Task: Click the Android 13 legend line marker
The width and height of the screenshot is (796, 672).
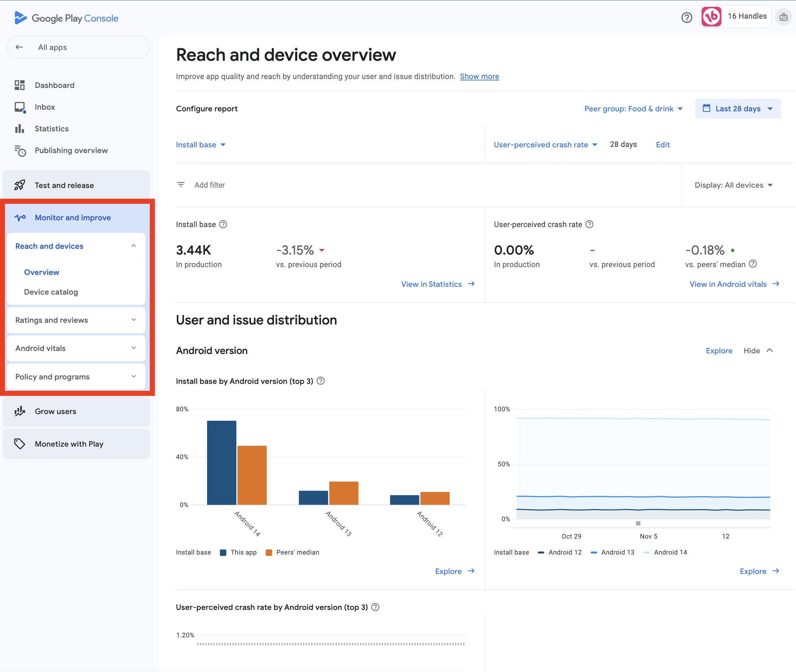Action: [593, 553]
